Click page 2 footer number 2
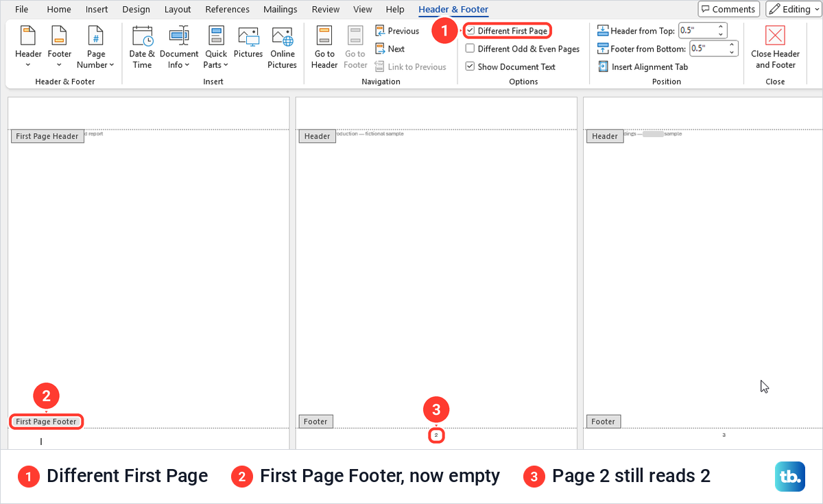Viewport: 823px width, 504px height. [436, 435]
